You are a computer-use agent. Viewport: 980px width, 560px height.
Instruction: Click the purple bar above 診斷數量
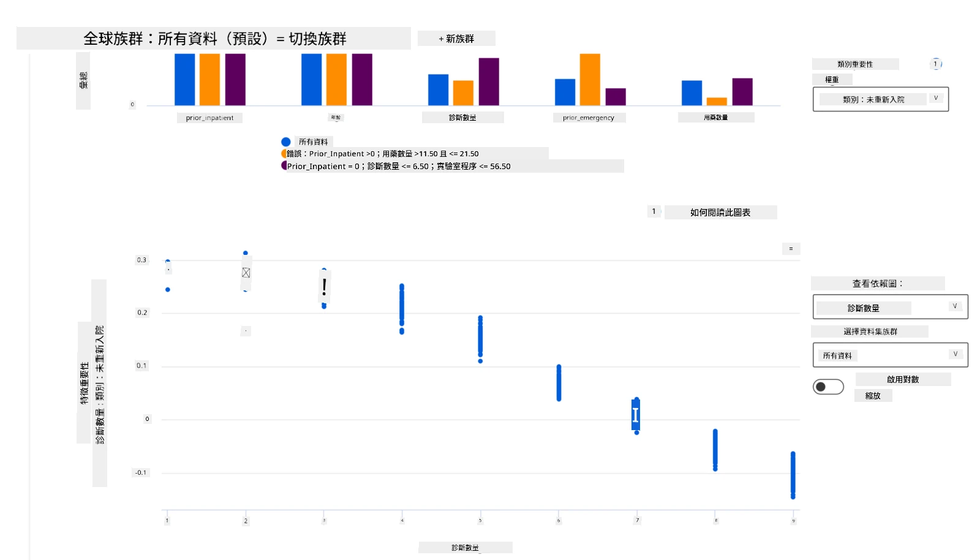click(x=489, y=81)
